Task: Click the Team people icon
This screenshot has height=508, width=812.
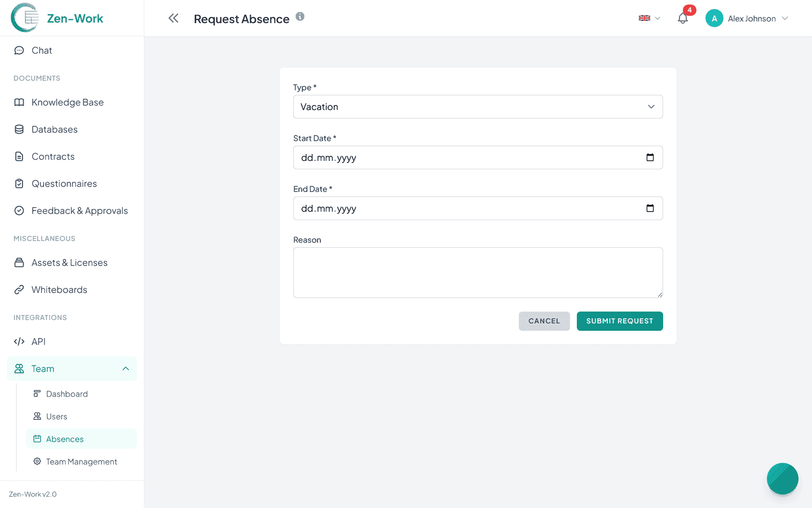Action: (19, 369)
